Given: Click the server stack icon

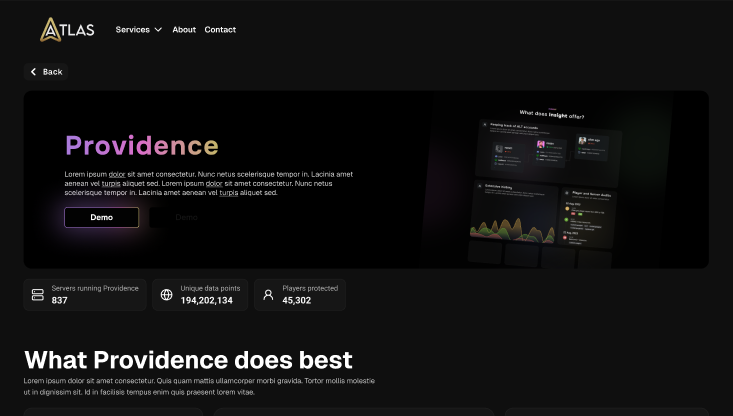Looking at the screenshot, I should 38,295.
